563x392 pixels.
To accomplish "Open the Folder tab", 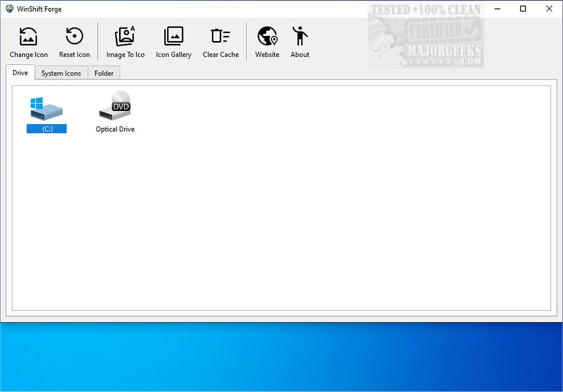I will pyautogui.click(x=104, y=73).
